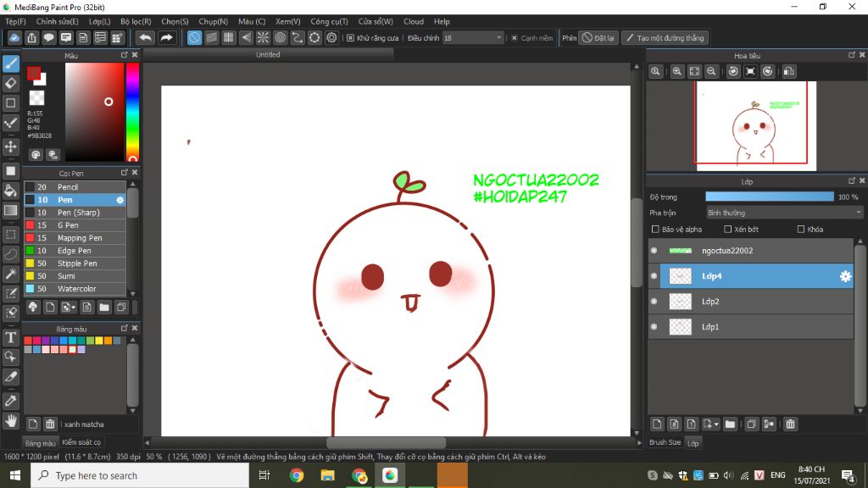The height and width of the screenshot is (488, 868).
Task: Click Tạo một đường thẳng button
Action: [x=665, y=37]
